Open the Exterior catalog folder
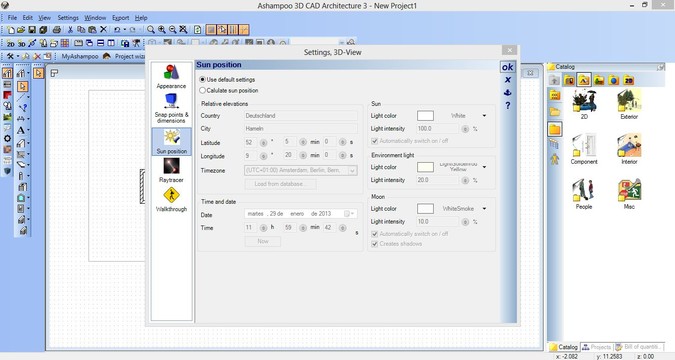 [629, 105]
